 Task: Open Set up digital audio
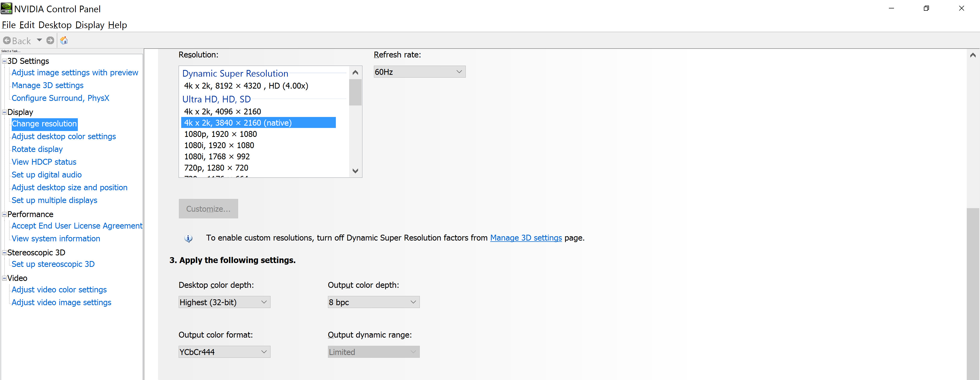tap(47, 175)
